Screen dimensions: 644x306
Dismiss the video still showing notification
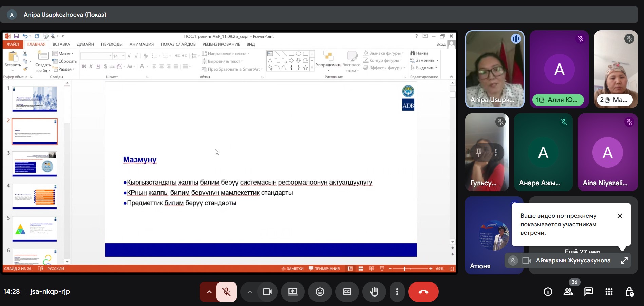(620, 216)
